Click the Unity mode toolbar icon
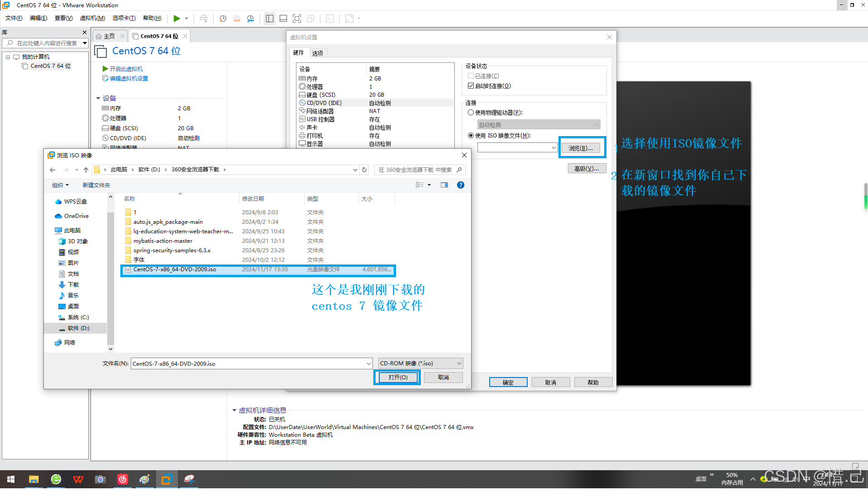Screen dimensions: 868x491 [310, 19]
